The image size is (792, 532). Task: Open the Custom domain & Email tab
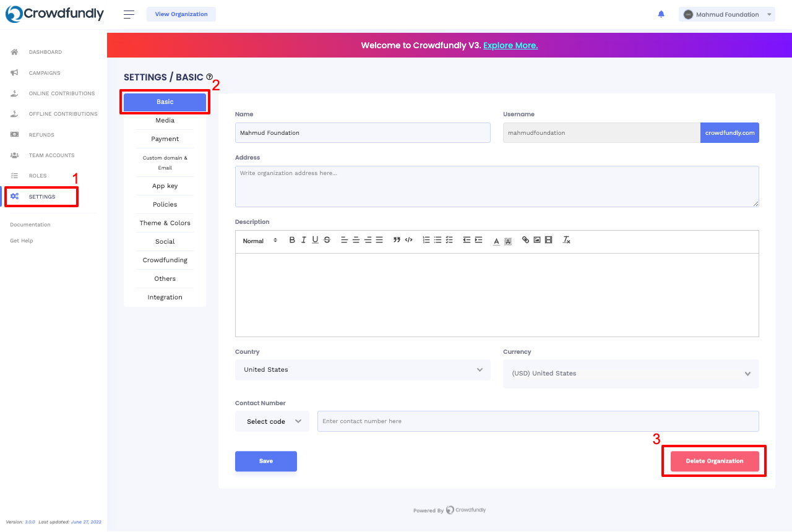[165, 163]
